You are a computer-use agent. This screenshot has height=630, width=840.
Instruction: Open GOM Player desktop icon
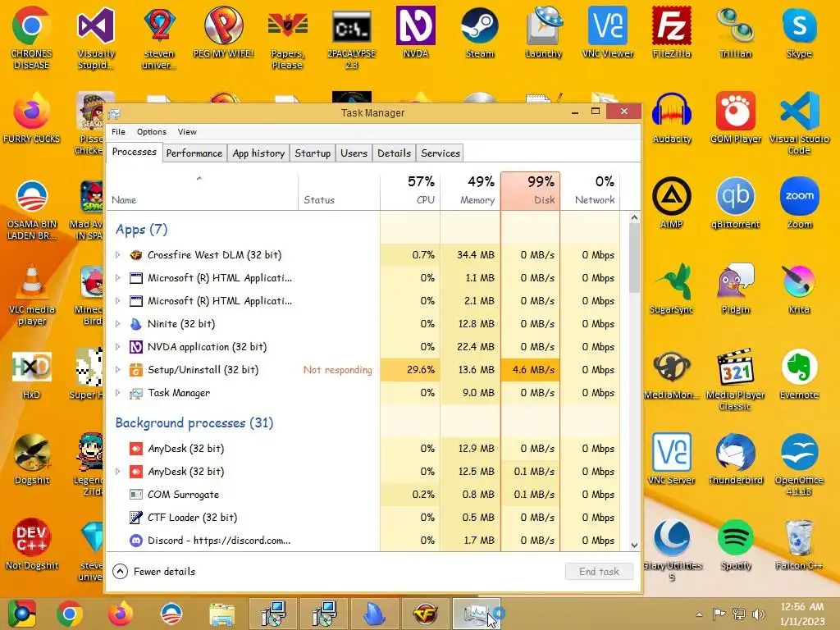(x=736, y=118)
